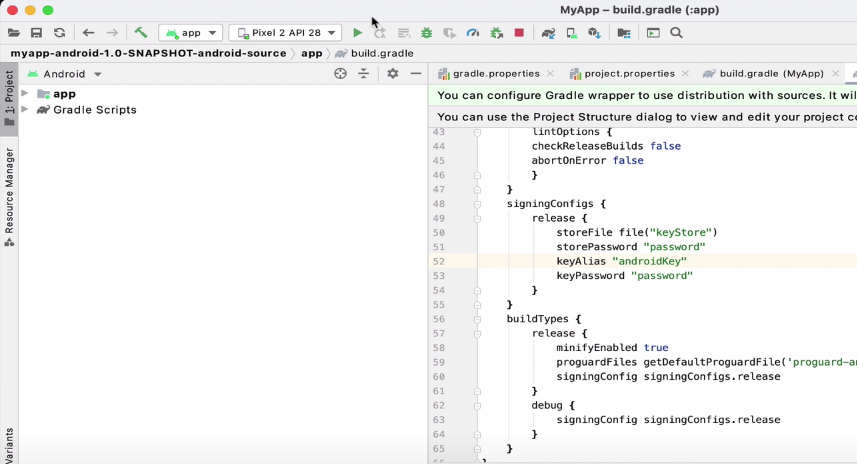This screenshot has width=857, height=464.
Task: Build the project using the hammer icon
Action: 140,33
